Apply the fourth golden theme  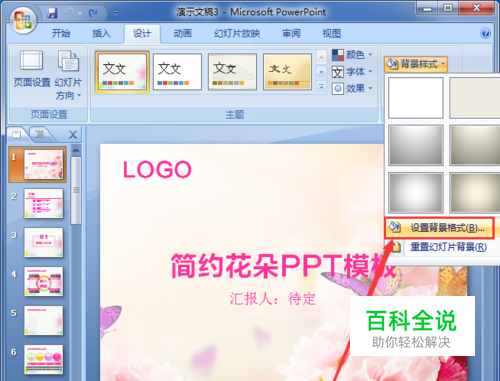point(287,72)
